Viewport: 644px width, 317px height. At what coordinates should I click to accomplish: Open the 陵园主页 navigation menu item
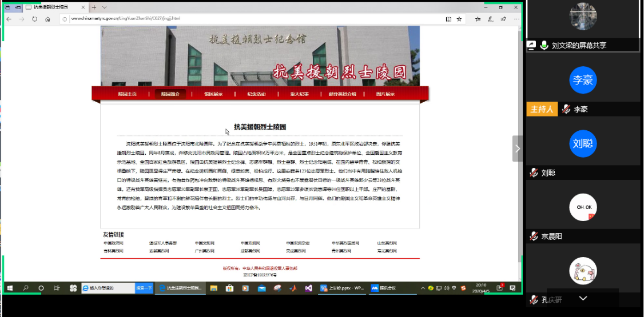pos(127,94)
